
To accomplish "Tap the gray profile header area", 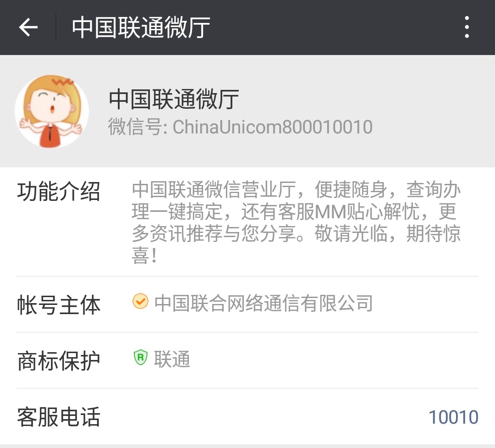I will (247, 111).
